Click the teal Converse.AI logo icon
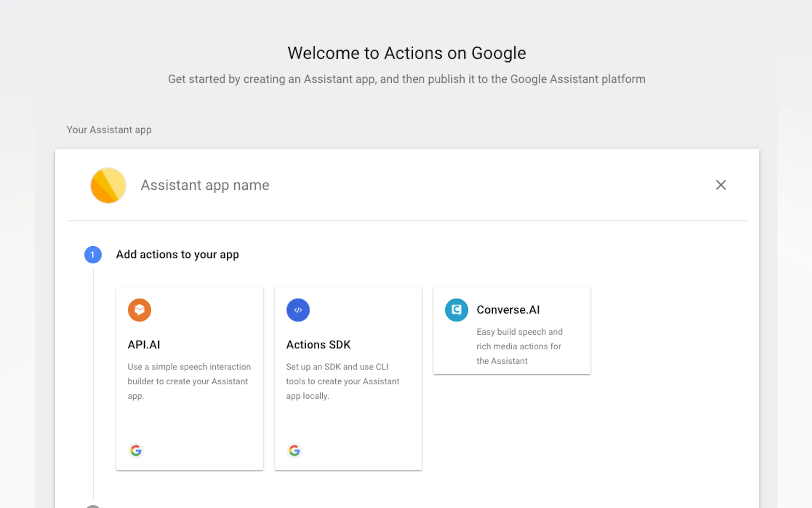The image size is (812, 508). coord(456,310)
